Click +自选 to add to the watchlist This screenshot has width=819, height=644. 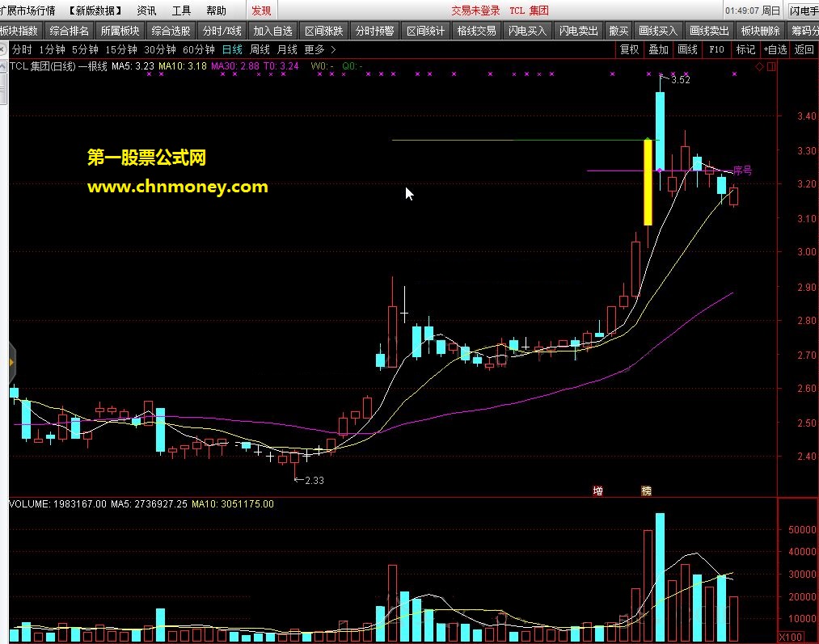(x=775, y=49)
